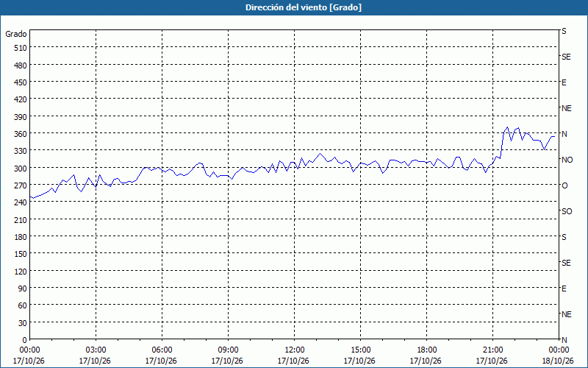The image size is (588, 368).
Task: Select the SO compass label
Action: (567, 211)
